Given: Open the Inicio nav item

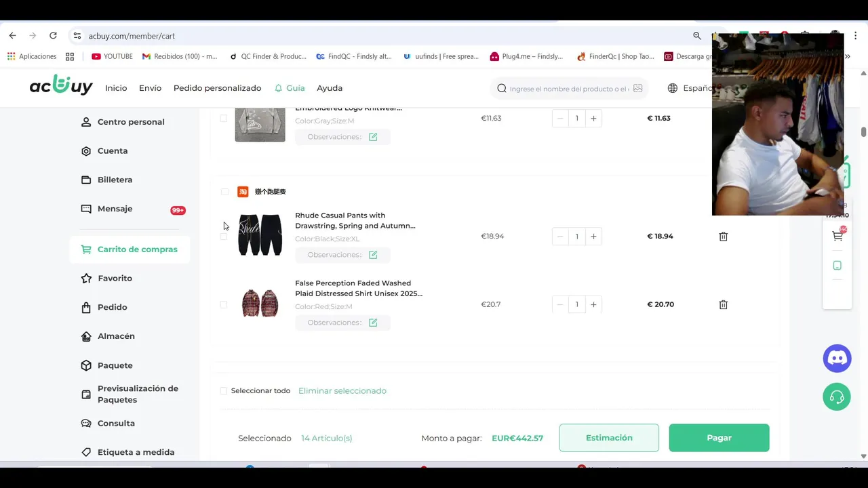Looking at the screenshot, I should (116, 88).
